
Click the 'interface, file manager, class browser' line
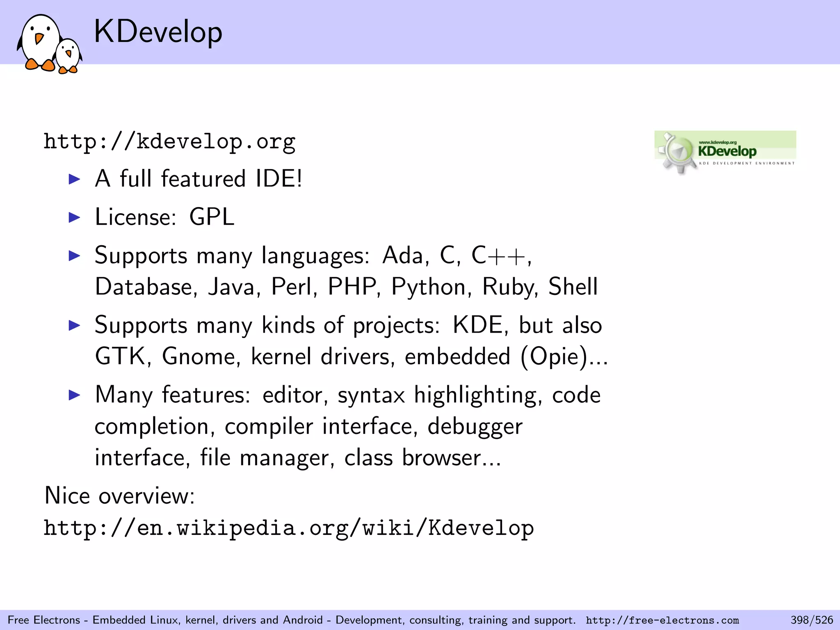pyautogui.click(x=298, y=458)
